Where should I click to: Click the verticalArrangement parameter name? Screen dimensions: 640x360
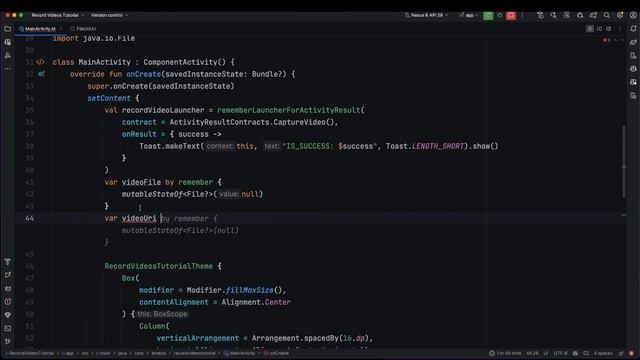pos(198,338)
